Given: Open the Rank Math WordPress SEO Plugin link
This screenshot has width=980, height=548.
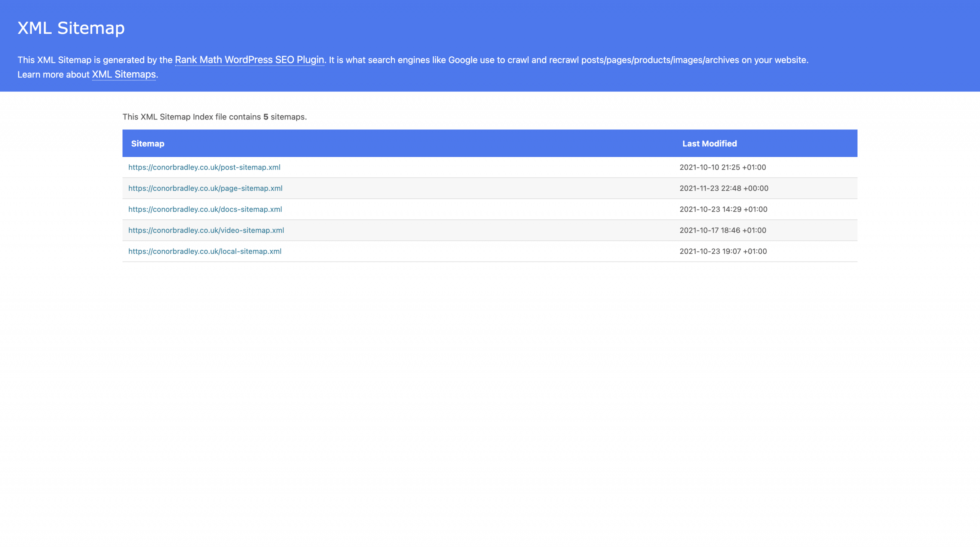Looking at the screenshot, I should [250, 60].
